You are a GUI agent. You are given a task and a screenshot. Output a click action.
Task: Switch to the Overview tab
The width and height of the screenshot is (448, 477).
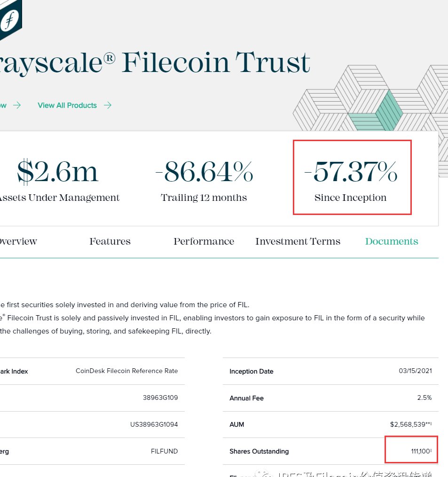point(18,241)
